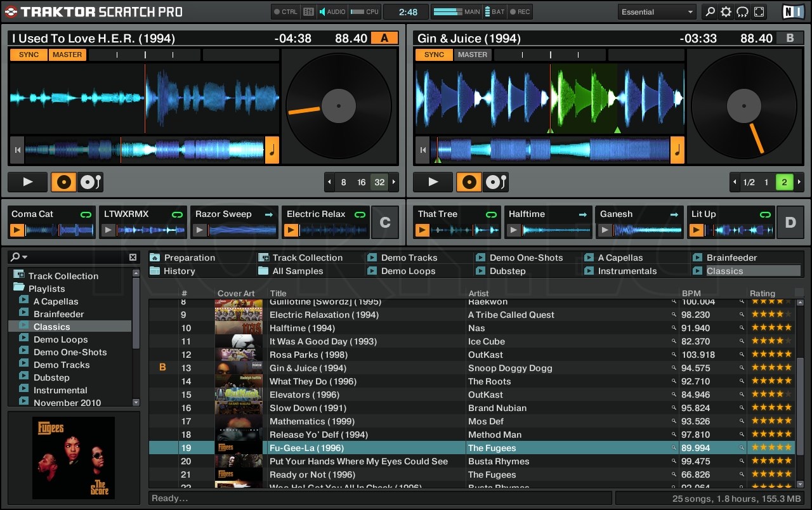Click the tonearm scratch icon on deck B

tap(496, 182)
